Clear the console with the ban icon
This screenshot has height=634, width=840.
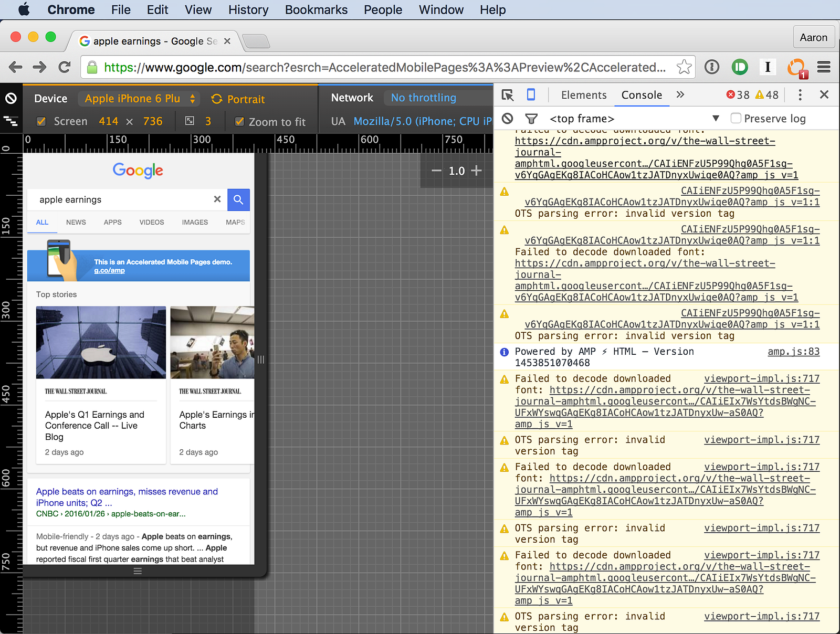507,119
